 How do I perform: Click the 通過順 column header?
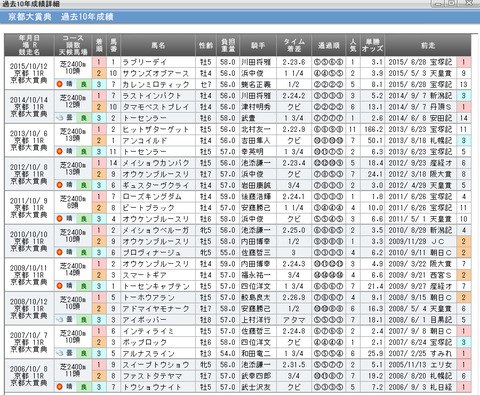coord(328,45)
